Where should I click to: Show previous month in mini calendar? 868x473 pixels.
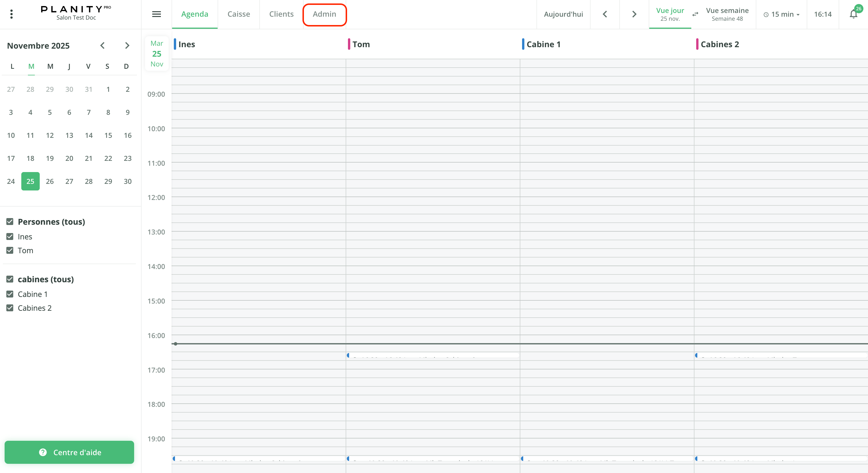102,45
